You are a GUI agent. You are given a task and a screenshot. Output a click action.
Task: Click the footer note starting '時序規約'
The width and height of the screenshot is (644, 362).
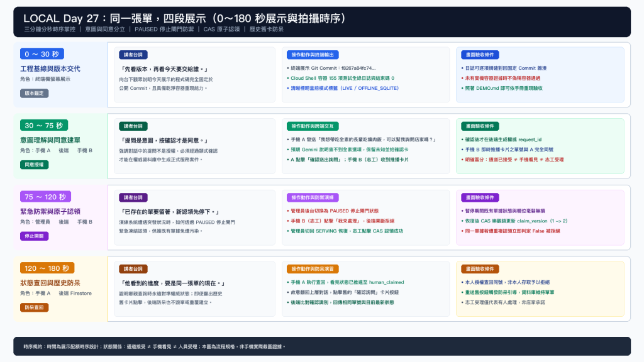pos(155,346)
